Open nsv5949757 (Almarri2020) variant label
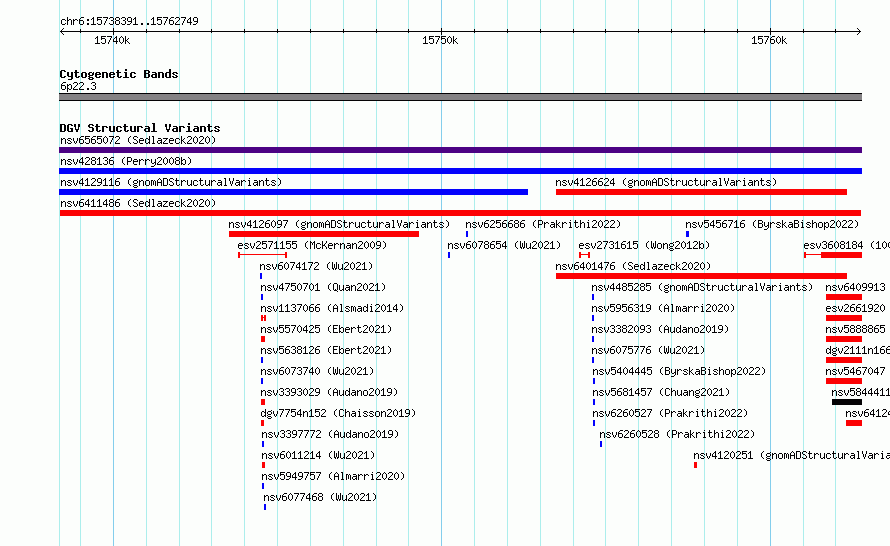Viewport: 890px width, 546px height. point(333,476)
